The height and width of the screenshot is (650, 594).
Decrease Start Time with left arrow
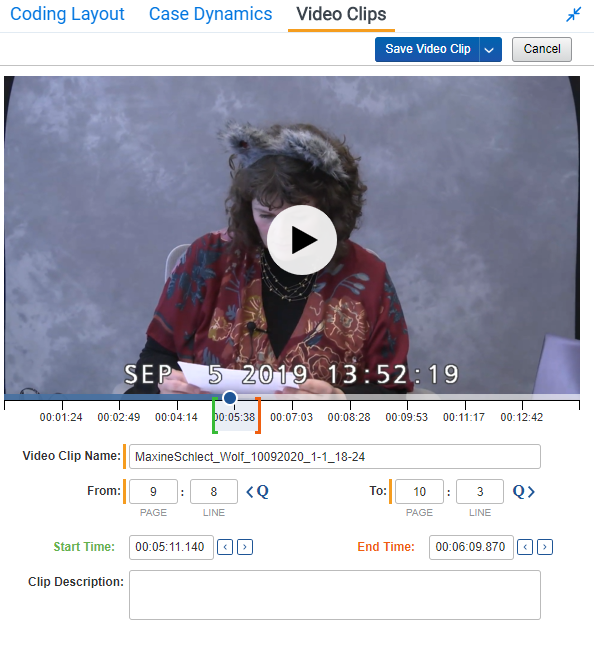[x=225, y=547]
